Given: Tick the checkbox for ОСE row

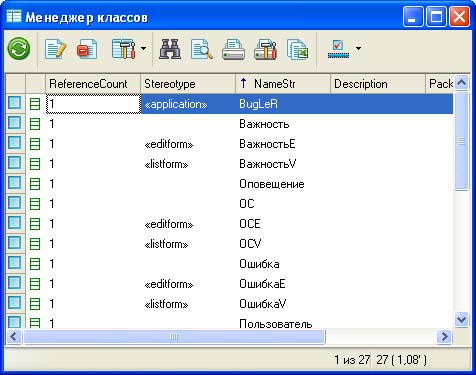Looking at the screenshot, I should pos(15,223).
